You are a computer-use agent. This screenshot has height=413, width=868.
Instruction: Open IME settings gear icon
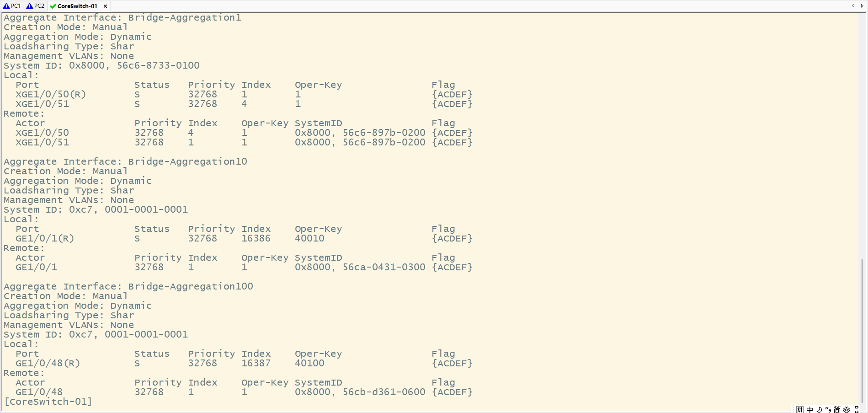(847, 409)
